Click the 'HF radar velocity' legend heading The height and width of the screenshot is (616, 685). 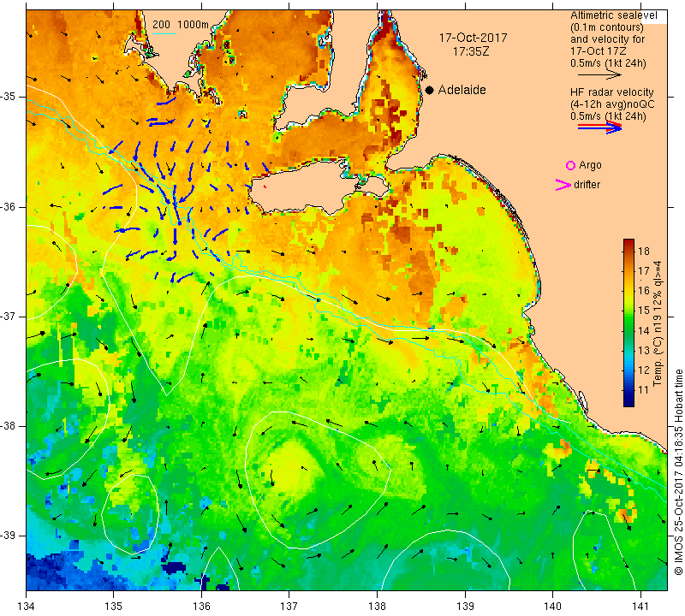point(611,92)
